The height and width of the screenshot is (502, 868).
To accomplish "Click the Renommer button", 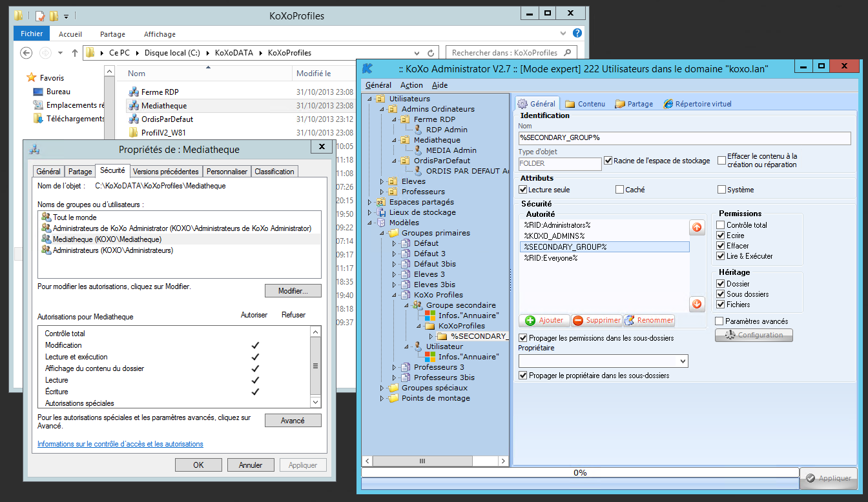I will [649, 320].
